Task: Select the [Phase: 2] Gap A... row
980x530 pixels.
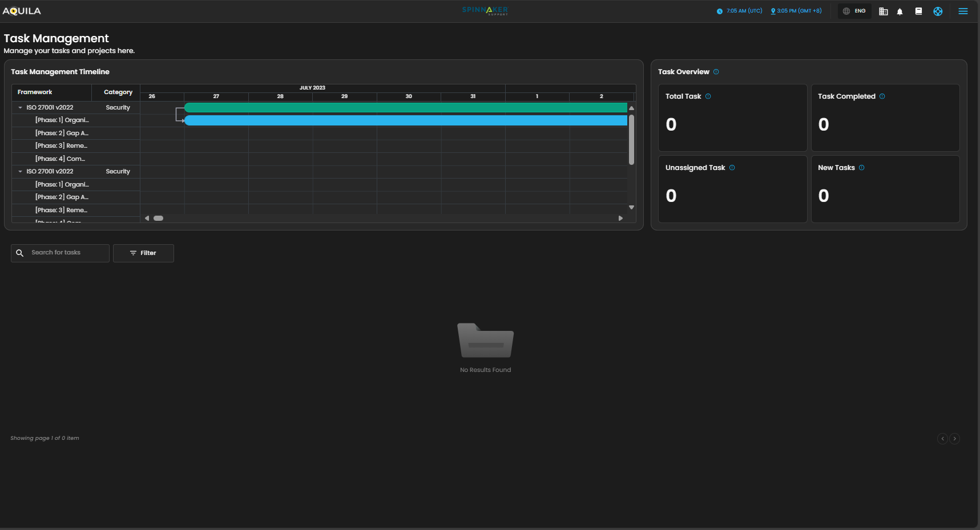Action: (x=62, y=133)
